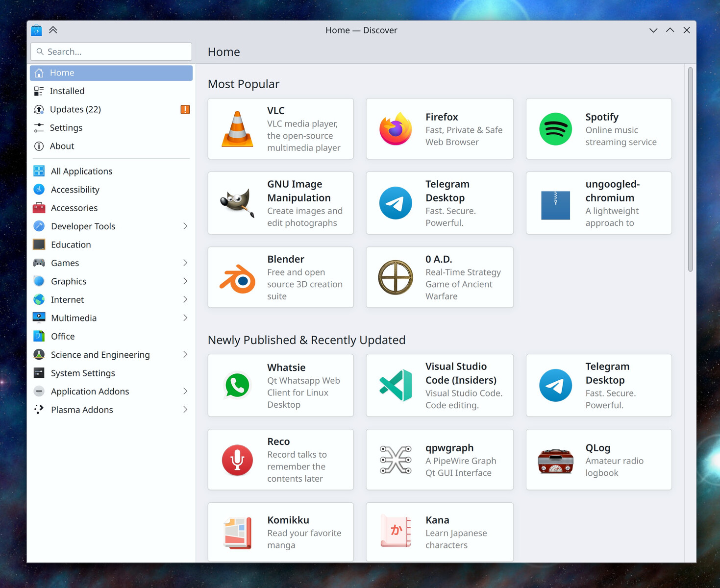720x588 pixels.
Task: Open Visual Studio Code Insiders icon
Action: pos(396,386)
